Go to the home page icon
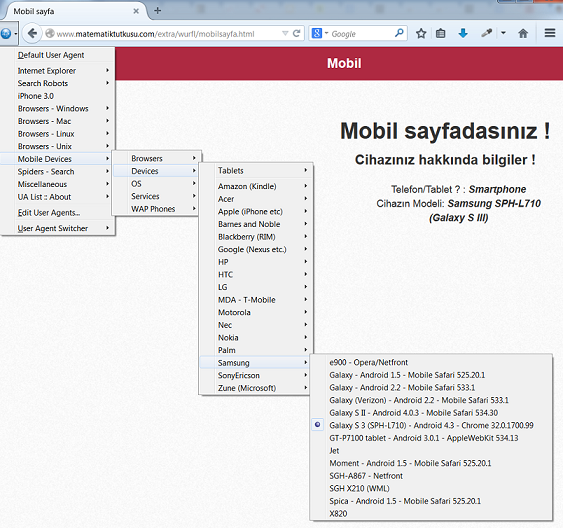 [523, 34]
